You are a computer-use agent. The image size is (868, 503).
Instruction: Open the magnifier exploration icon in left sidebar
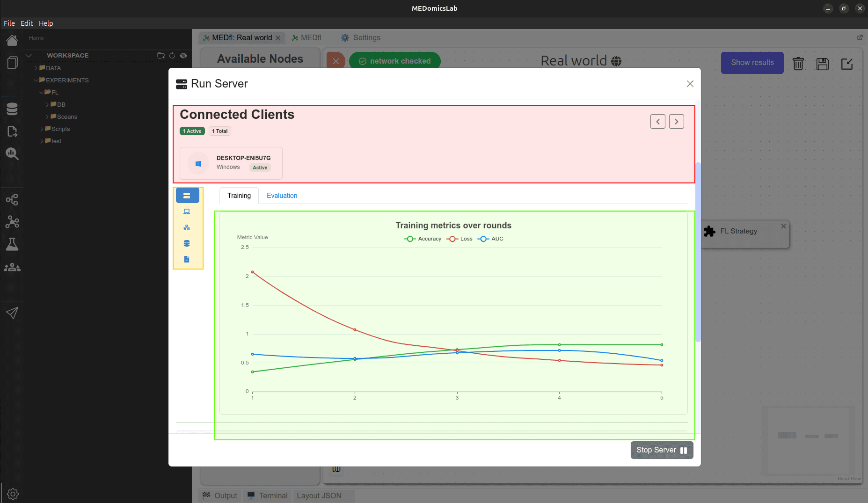[12, 154]
